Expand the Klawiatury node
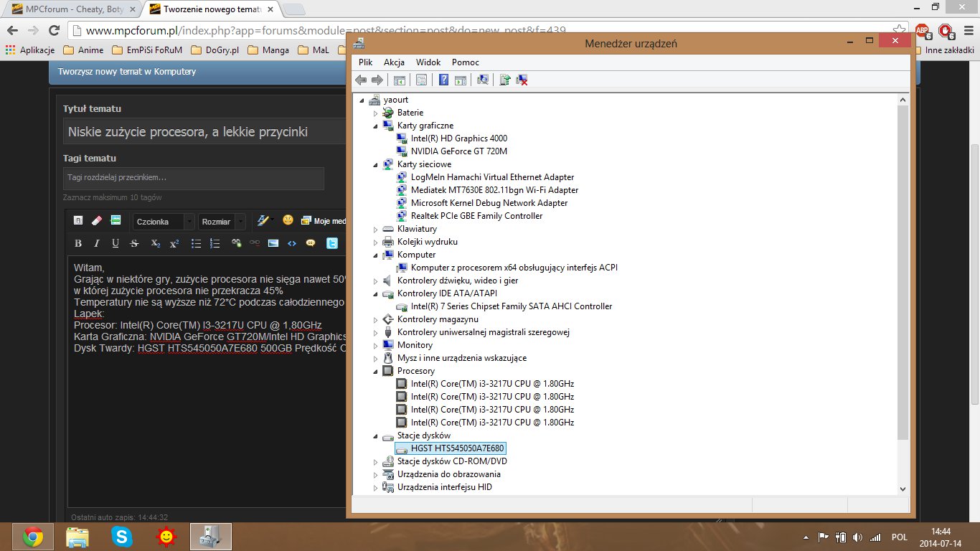Image resolution: width=980 pixels, height=551 pixels. [x=375, y=229]
